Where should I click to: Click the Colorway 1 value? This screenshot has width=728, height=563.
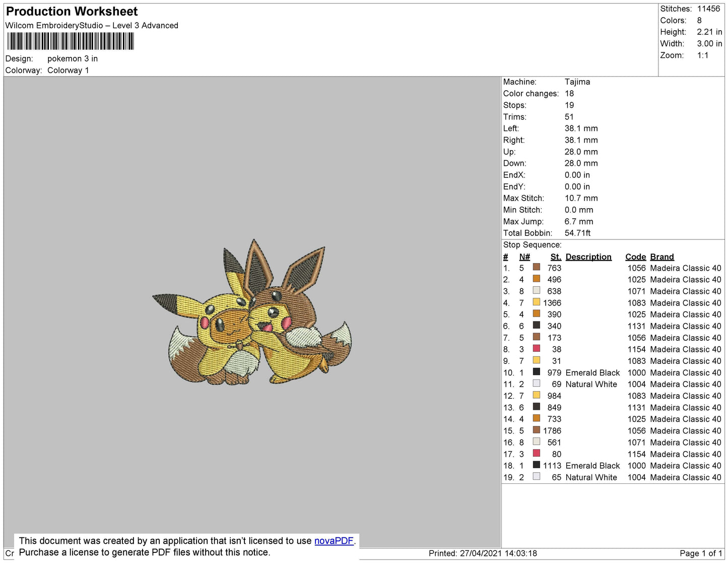click(68, 71)
